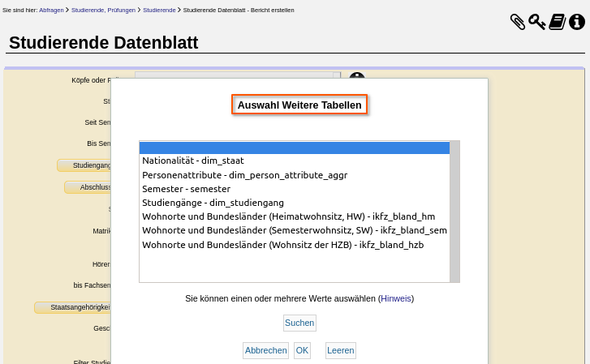Click the key icon in header

[537, 22]
